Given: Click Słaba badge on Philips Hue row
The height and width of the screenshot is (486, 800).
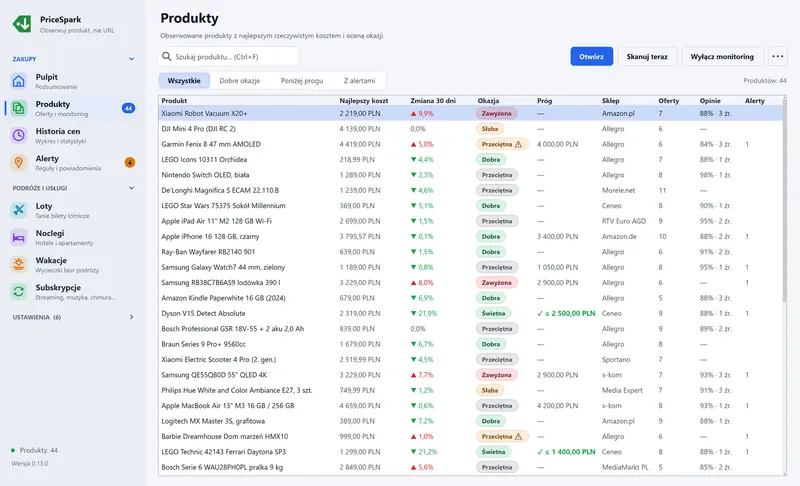Looking at the screenshot, I should (x=490, y=390).
